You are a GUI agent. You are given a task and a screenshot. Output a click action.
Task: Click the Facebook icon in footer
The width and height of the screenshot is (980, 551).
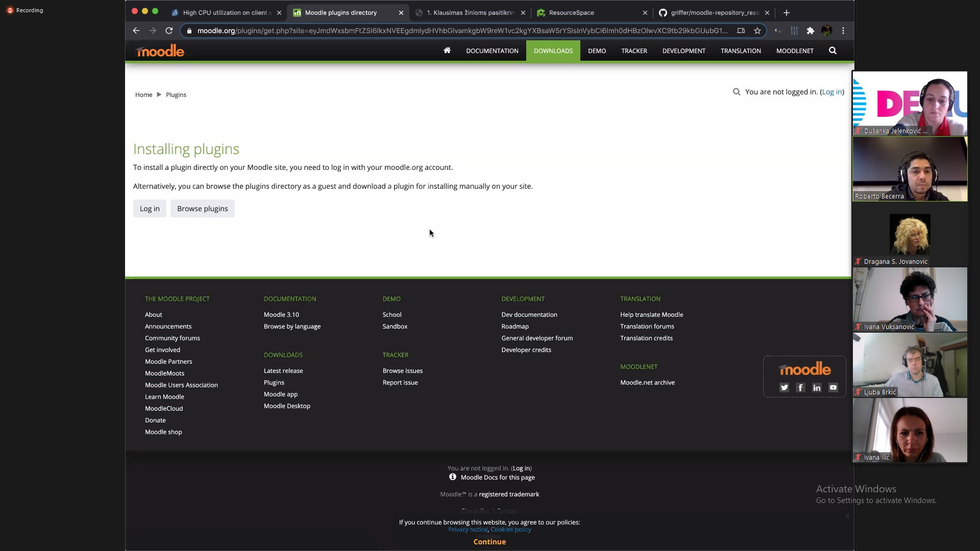[801, 388]
